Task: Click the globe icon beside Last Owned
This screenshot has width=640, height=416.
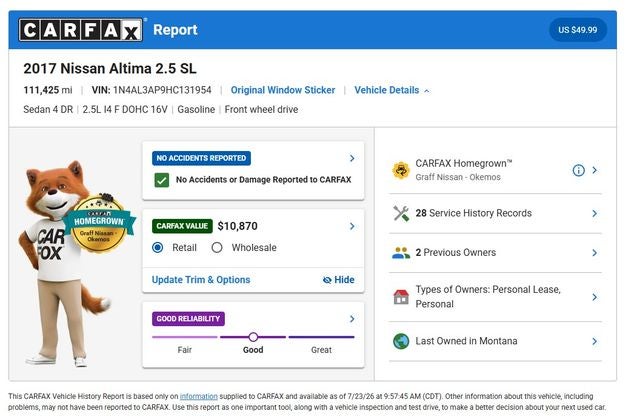Action: coord(401,341)
